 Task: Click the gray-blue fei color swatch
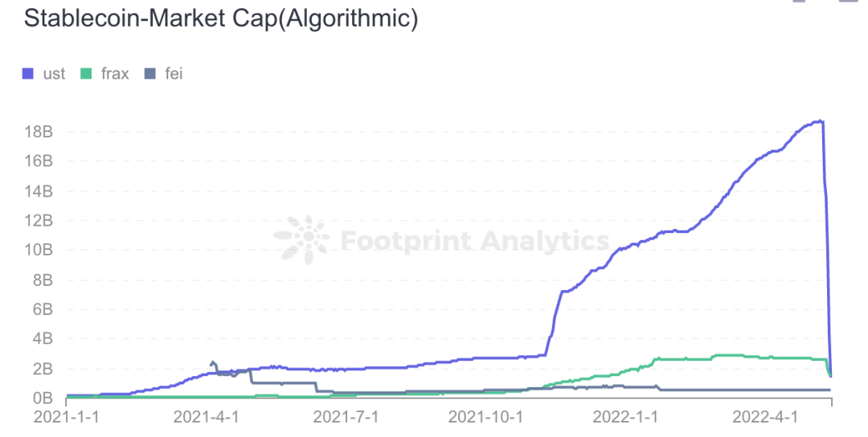(149, 74)
